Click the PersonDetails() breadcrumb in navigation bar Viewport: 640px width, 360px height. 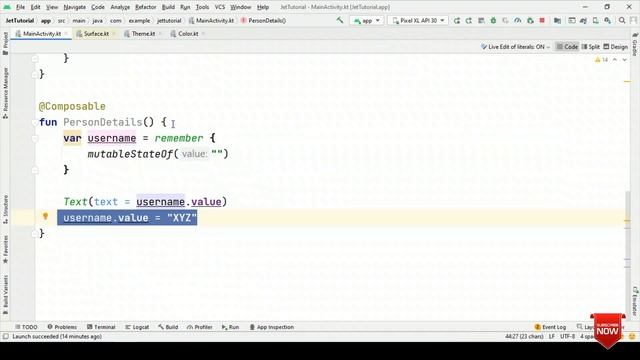pyautogui.click(x=264, y=20)
